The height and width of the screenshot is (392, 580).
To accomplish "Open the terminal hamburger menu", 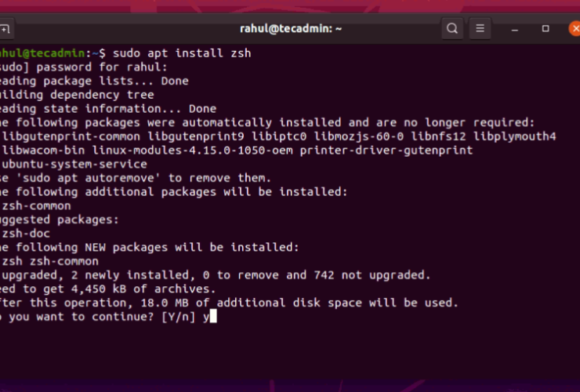I will (480, 29).
